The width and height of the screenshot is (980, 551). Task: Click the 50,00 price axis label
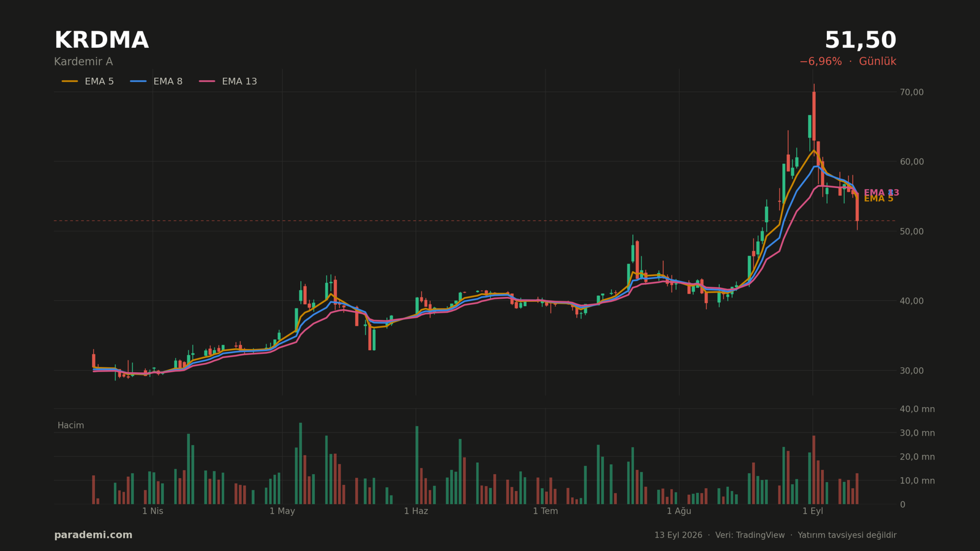click(x=911, y=231)
